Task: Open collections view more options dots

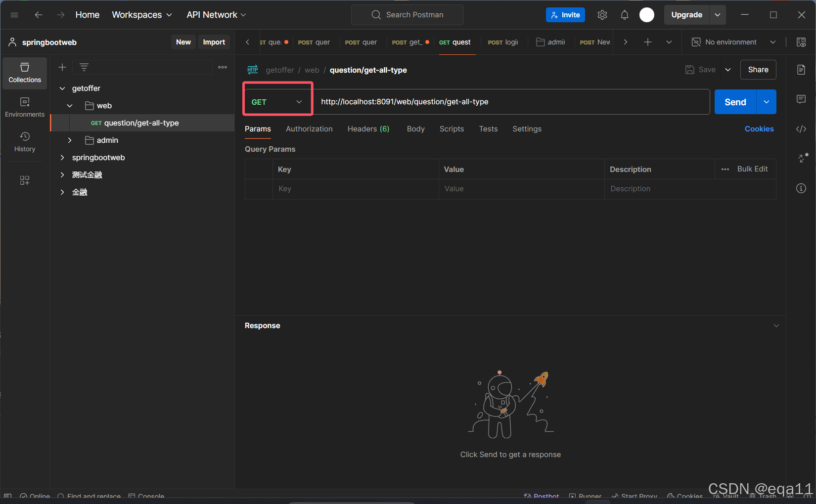Action: point(223,67)
